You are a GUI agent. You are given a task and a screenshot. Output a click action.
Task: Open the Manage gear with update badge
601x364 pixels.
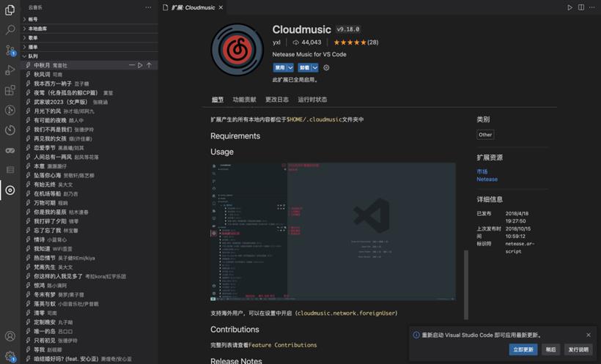point(10,357)
